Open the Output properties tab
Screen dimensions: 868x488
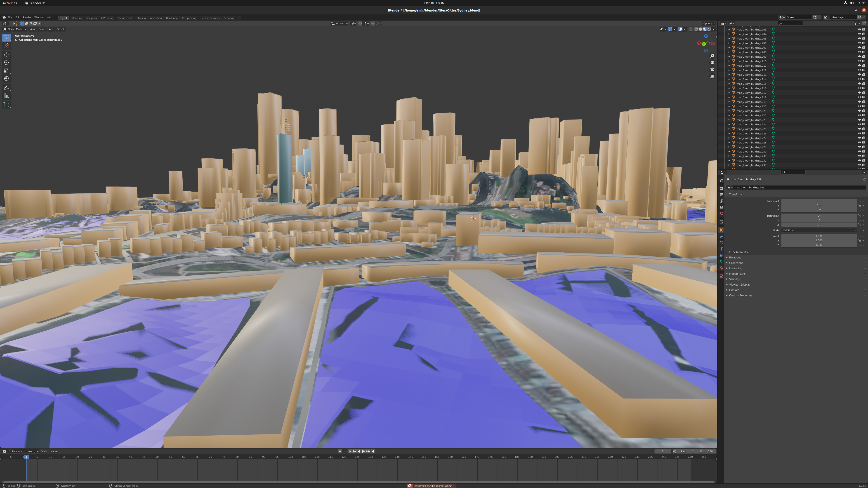721,195
